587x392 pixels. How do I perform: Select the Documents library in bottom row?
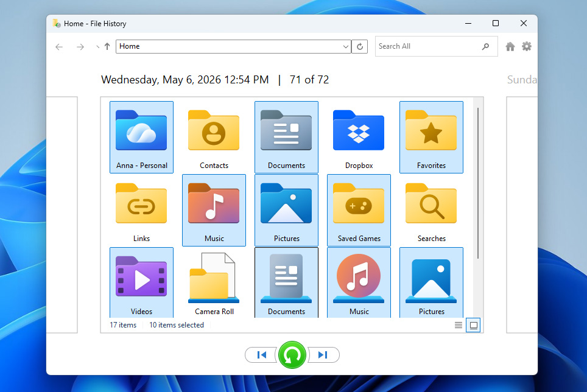coord(286,282)
